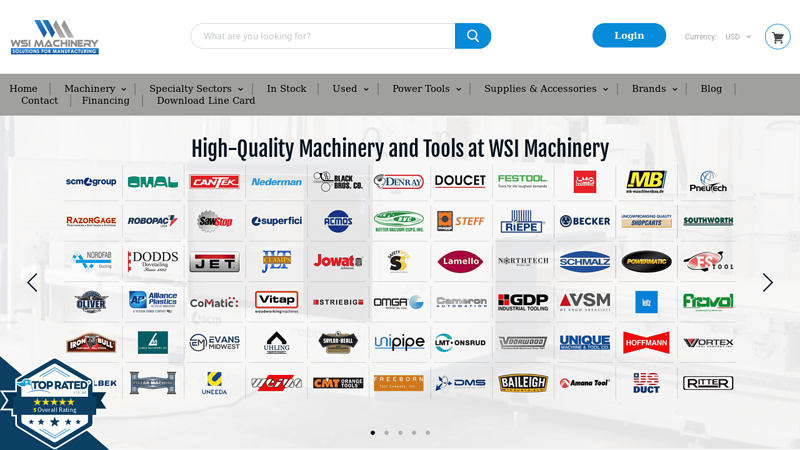Click the search magnifier button
800x450 pixels.
(x=473, y=36)
